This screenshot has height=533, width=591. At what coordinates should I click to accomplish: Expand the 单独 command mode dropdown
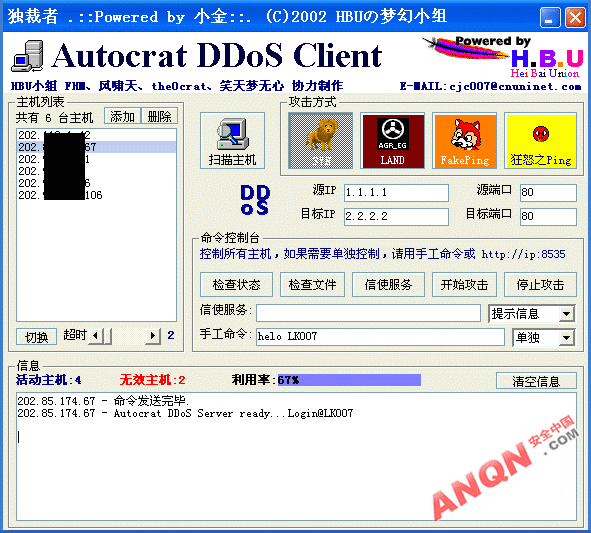[567, 338]
